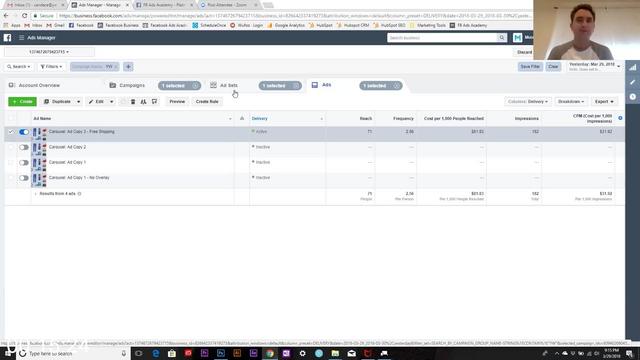Toggle on the Carousel Ad Copy 2 ad
640x360 pixels.
(x=24, y=147)
